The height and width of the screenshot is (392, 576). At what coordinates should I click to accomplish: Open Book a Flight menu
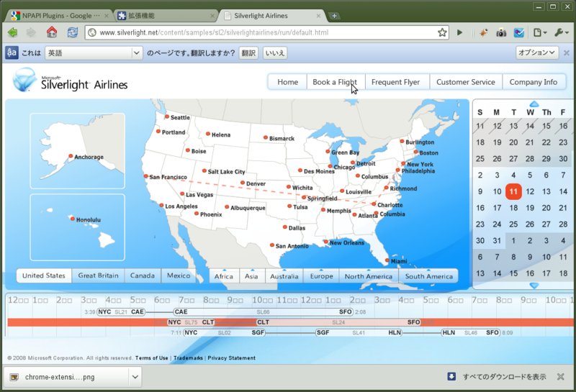(335, 82)
